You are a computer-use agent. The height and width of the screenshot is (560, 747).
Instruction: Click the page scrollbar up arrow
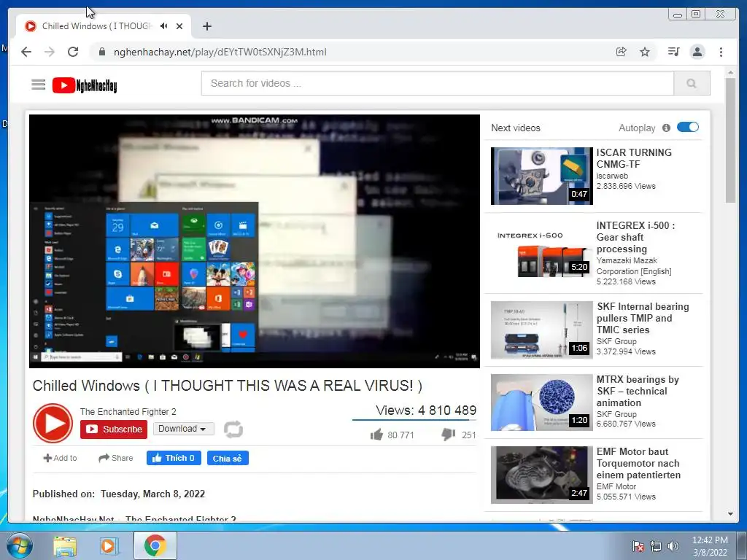click(730, 73)
